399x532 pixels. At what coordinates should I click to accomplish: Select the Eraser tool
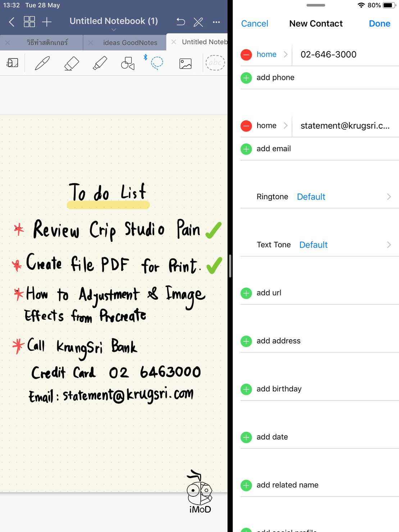pyautogui.click(x=71, y=63)
